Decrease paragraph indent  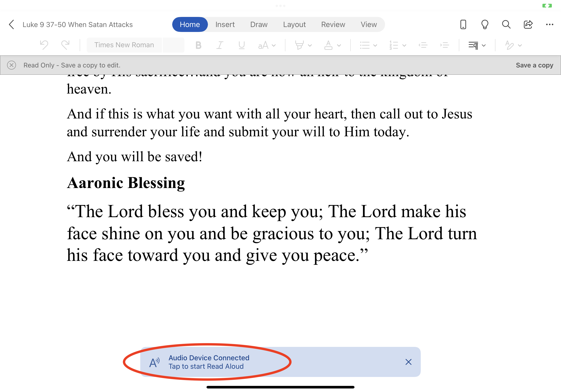(x=423, y=45)
